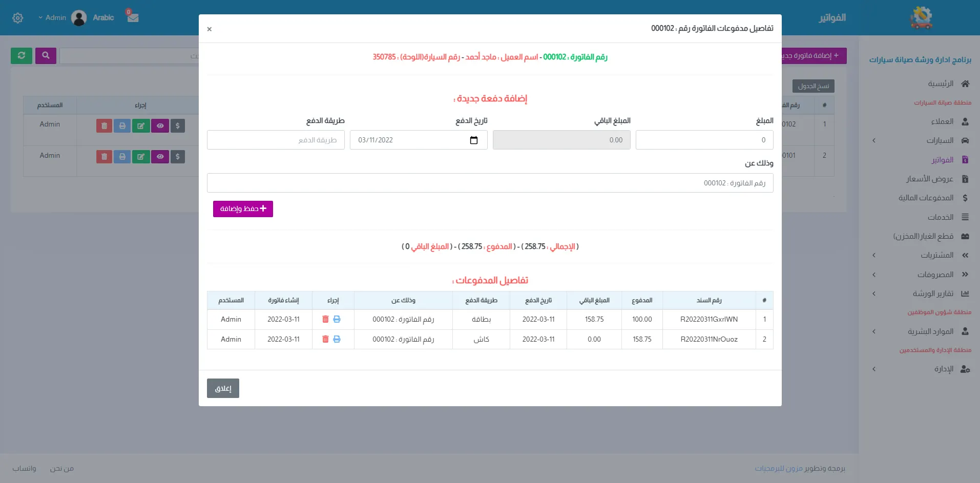View second invoice row using eye icon

pyautogui.click(x=160, y=157)
